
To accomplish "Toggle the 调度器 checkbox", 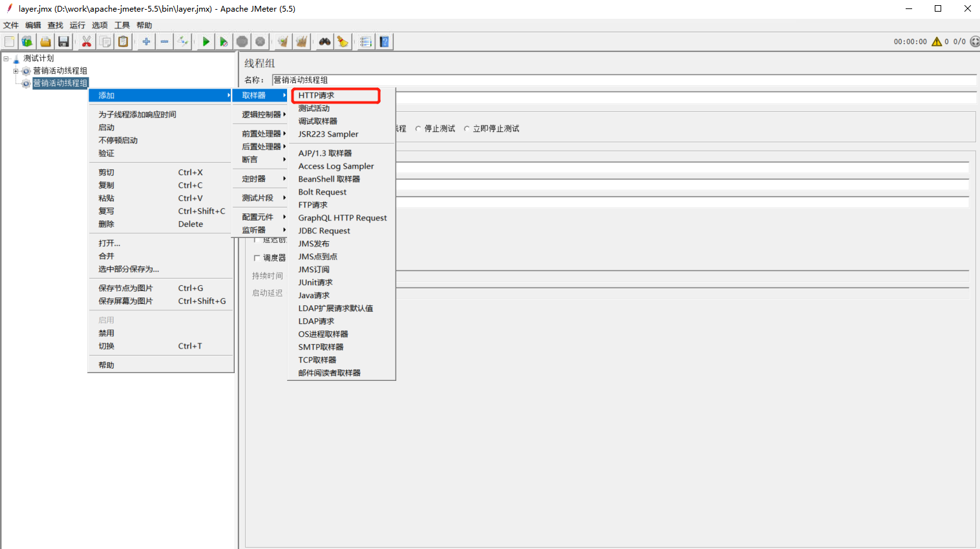I will (257, 258).
